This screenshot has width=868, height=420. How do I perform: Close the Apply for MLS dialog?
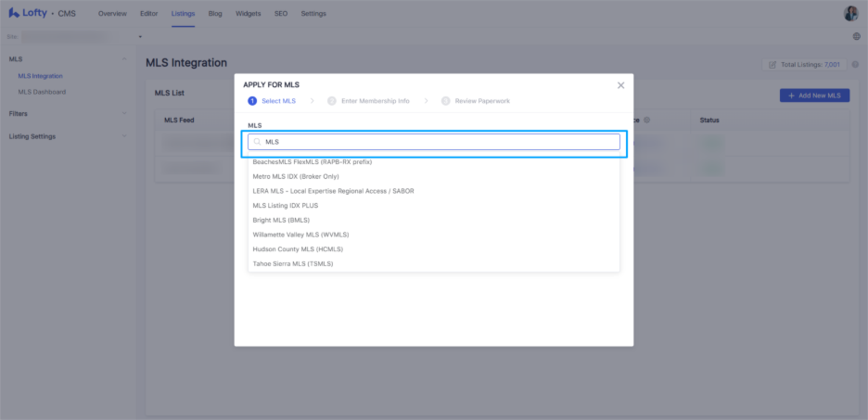click(x=620, y=85)
